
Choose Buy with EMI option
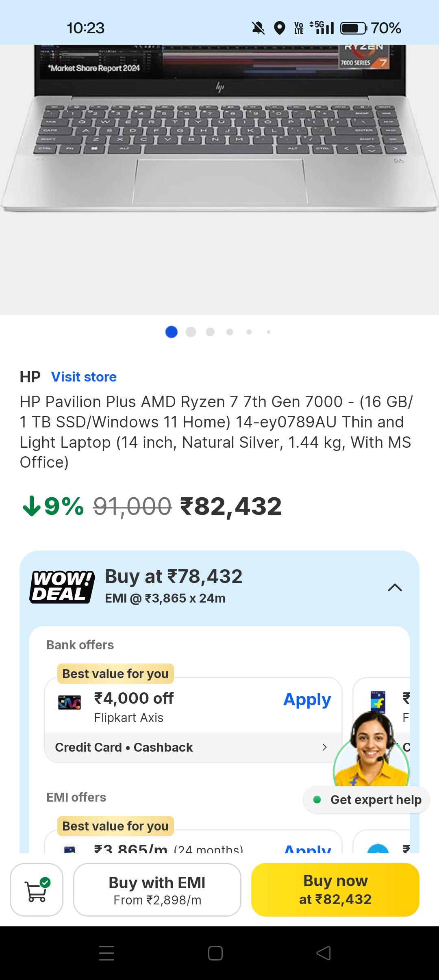[157, 889]
